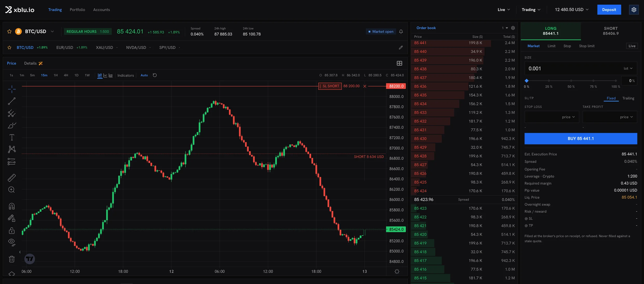The image size is (644, 284).
Task: Select the chart patterns tool
Action: tap(12, 149)
